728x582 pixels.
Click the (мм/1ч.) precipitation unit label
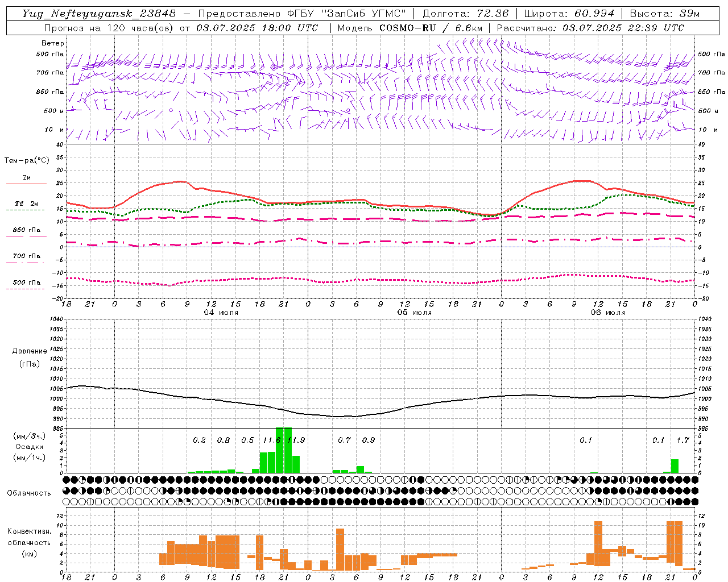coord(29,458)
